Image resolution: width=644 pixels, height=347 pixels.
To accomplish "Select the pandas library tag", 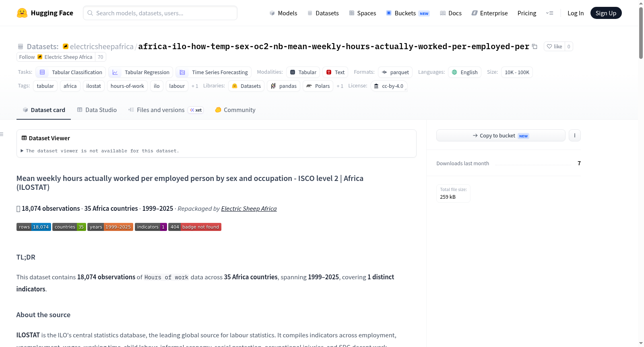I will pyautogui.click(x=283, y=86).
